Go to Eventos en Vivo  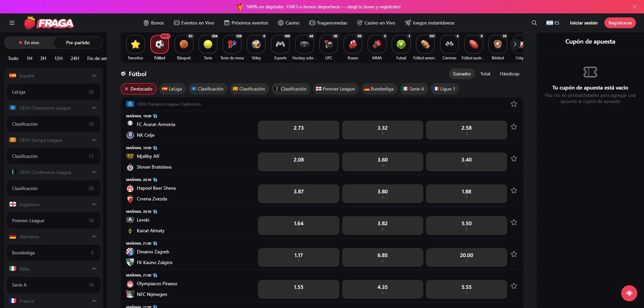pos(194,23)
